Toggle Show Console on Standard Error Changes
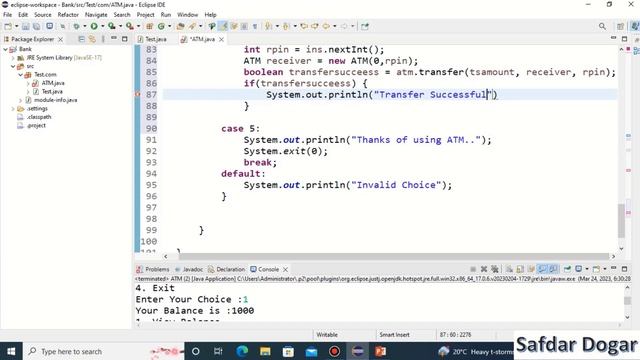The width and height of the screenshot is (640, 360). coord(553,269)
